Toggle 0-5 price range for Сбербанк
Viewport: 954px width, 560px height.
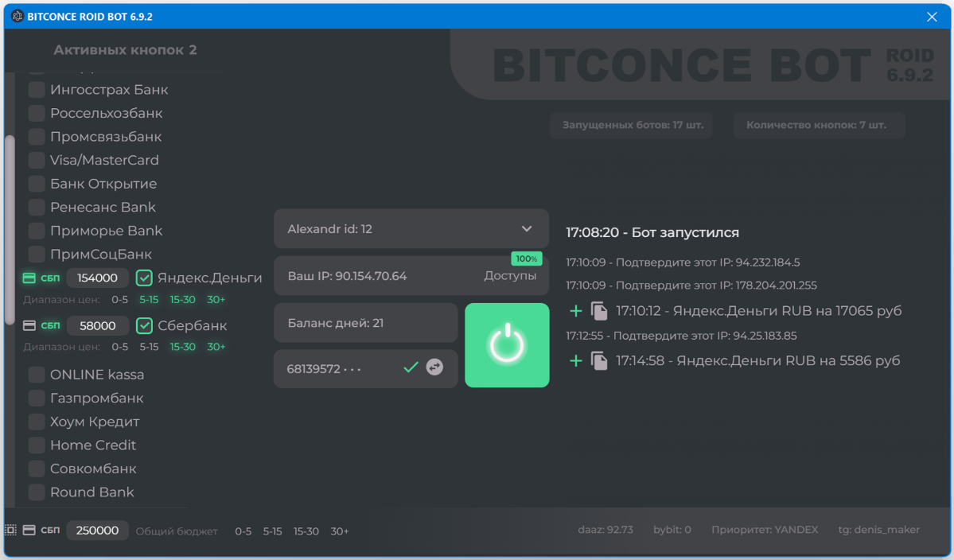click(120, 347)
